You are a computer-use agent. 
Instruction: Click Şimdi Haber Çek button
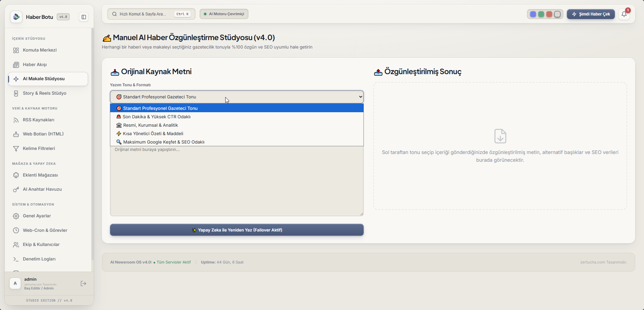[591, 14]
